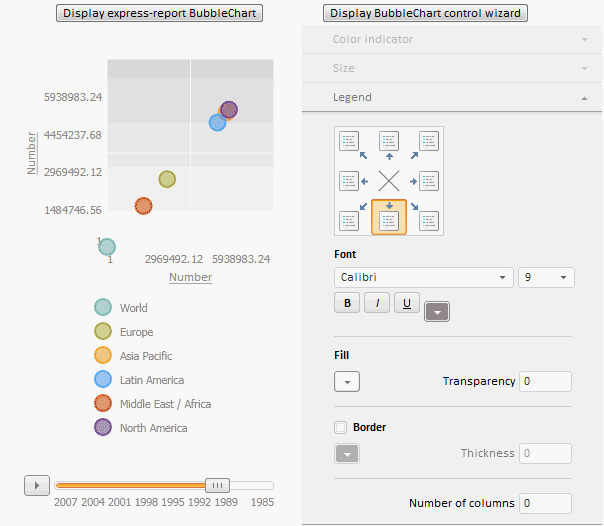604x526 pixels.
Task: Toggle bold font style
Action: coord(346,304)
